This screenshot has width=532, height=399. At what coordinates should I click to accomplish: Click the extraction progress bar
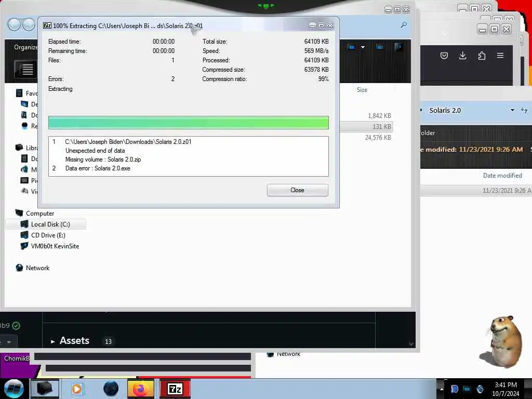coord(188,123)
